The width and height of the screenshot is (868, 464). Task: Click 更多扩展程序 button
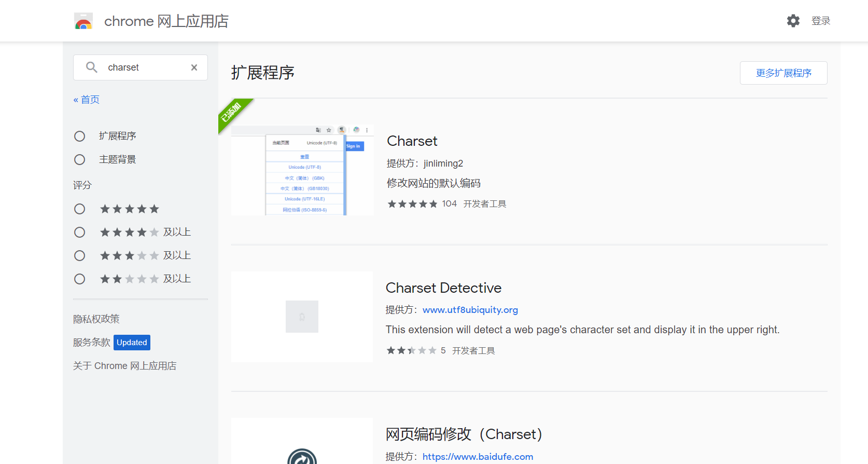point(783,73)
